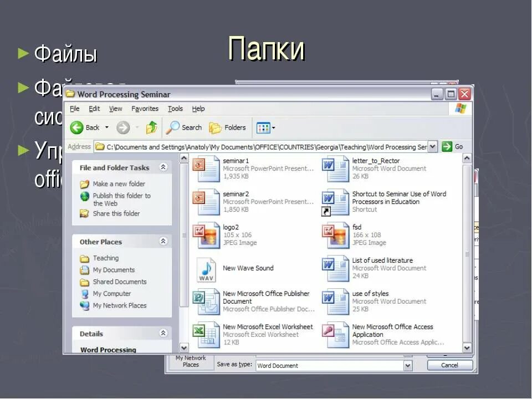Click file list scrollbar up arrow
This screenshot has width=532, height=399.
[x=467, y=158]
